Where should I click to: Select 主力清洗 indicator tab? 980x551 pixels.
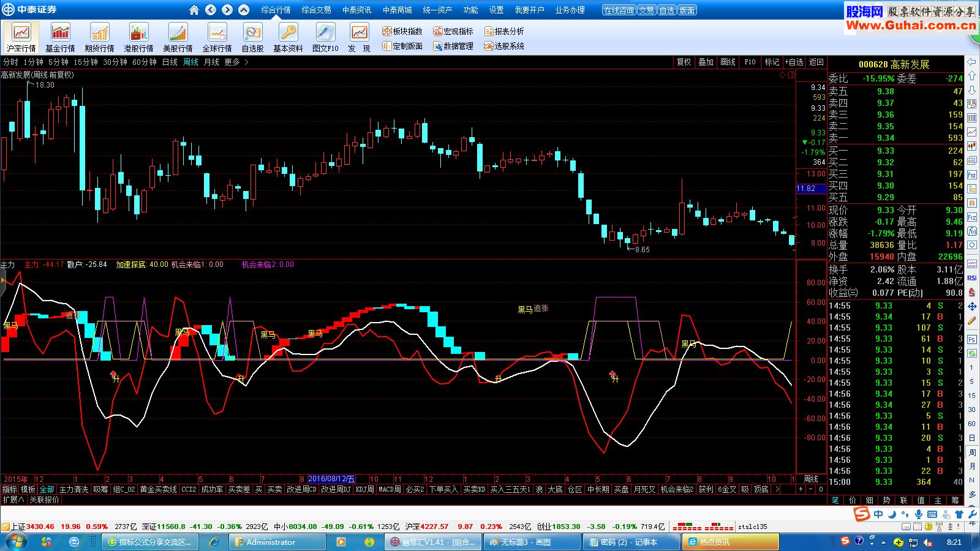(73, 489)
